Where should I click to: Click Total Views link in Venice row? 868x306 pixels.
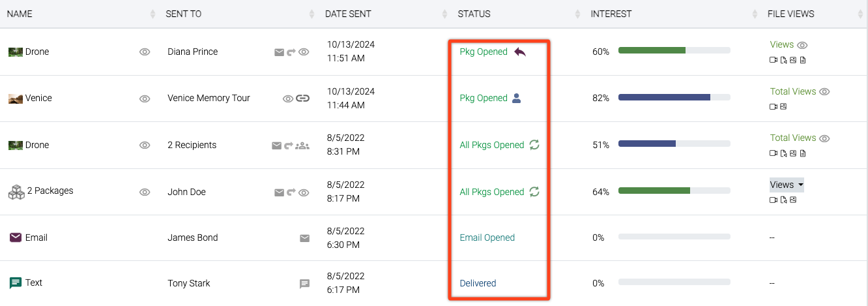[793, 91]
